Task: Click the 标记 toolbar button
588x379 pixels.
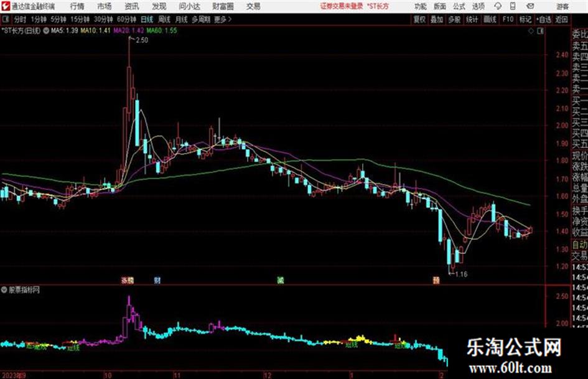Action: tap(525, 19)
